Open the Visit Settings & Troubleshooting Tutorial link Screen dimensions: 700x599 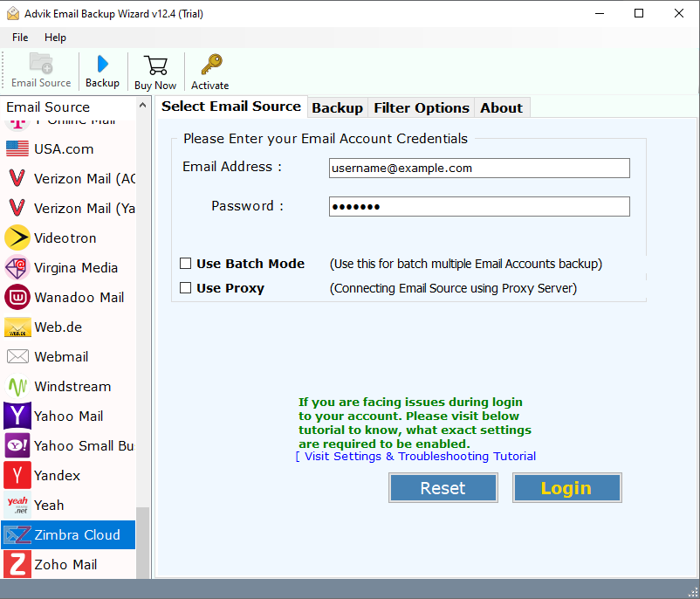(x=415, y=456)
